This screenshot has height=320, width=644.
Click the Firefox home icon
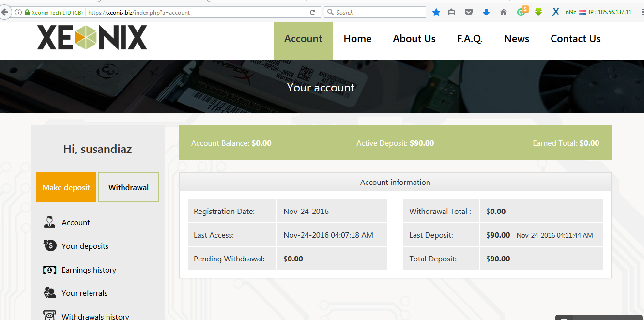(x=504, y=12)
